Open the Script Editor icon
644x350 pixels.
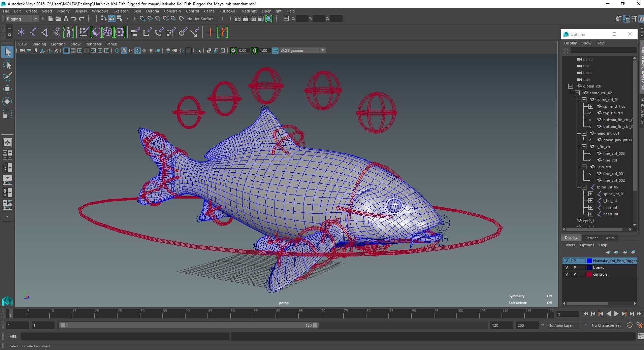click(640, 337)
